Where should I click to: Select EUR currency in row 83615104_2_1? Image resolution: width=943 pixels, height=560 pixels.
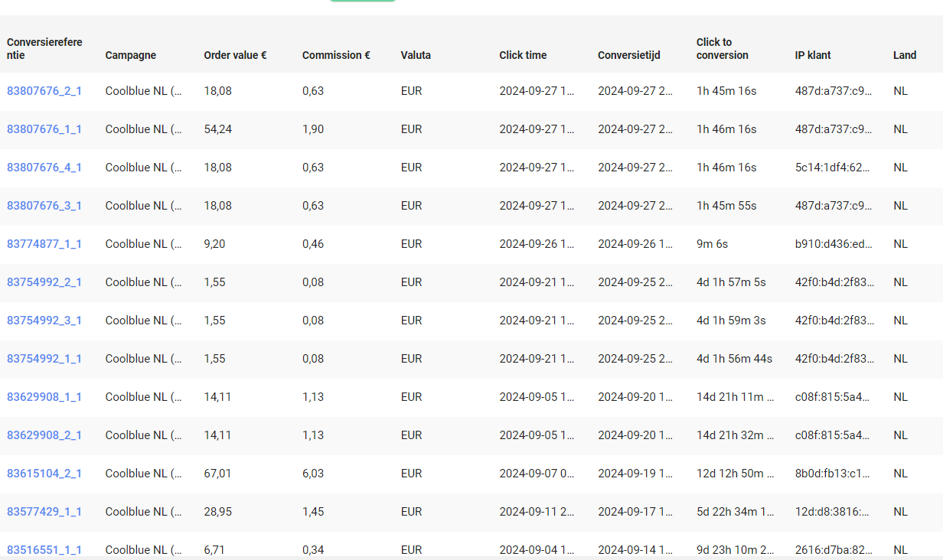[411, 474]
